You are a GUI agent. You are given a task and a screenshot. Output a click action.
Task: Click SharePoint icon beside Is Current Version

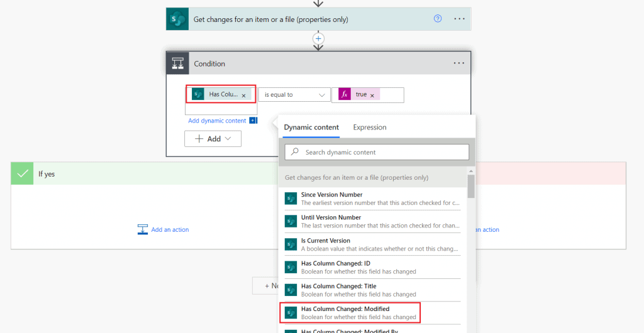(291, 244)
